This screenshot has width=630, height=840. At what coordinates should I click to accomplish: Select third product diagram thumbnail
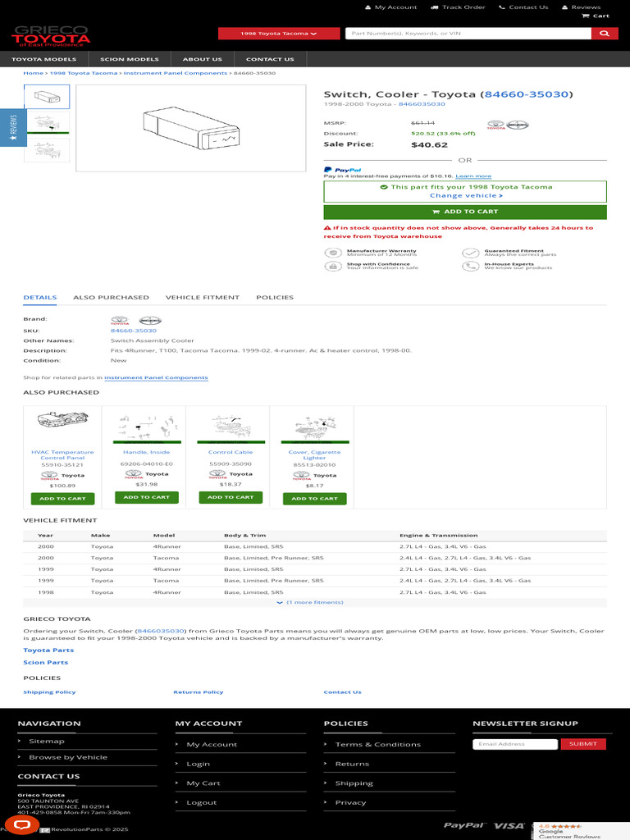pos(47,150)
